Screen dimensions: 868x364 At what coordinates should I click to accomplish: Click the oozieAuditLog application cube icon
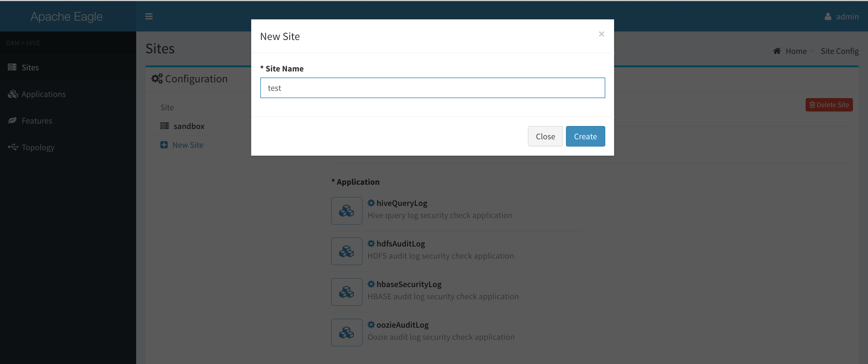(x=347, y=332)
